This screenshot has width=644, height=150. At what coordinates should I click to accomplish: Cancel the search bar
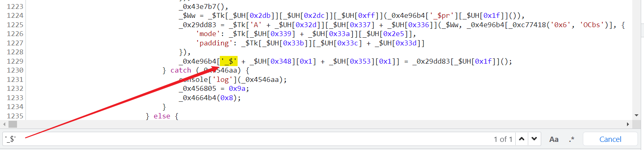click(x=610, y=139)
